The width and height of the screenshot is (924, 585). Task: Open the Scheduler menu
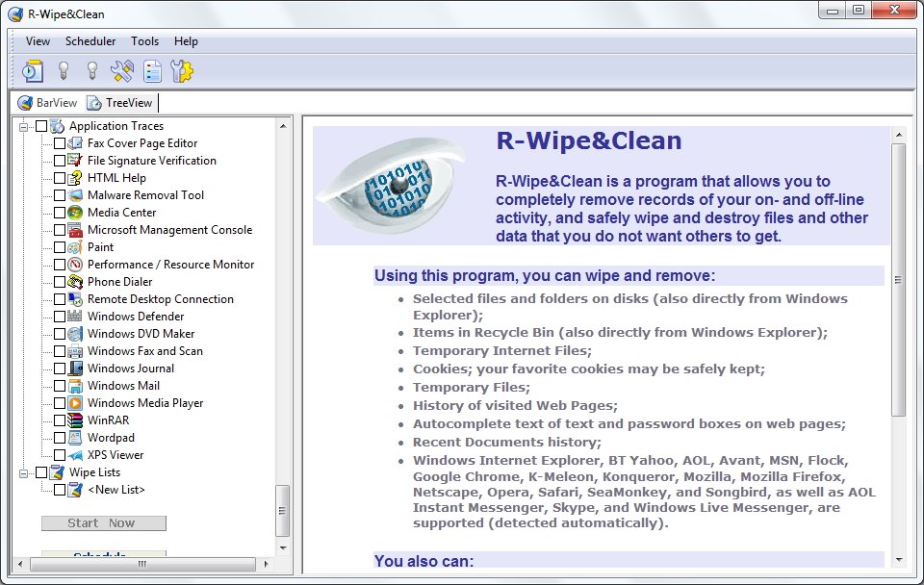[x=90, y=41]
